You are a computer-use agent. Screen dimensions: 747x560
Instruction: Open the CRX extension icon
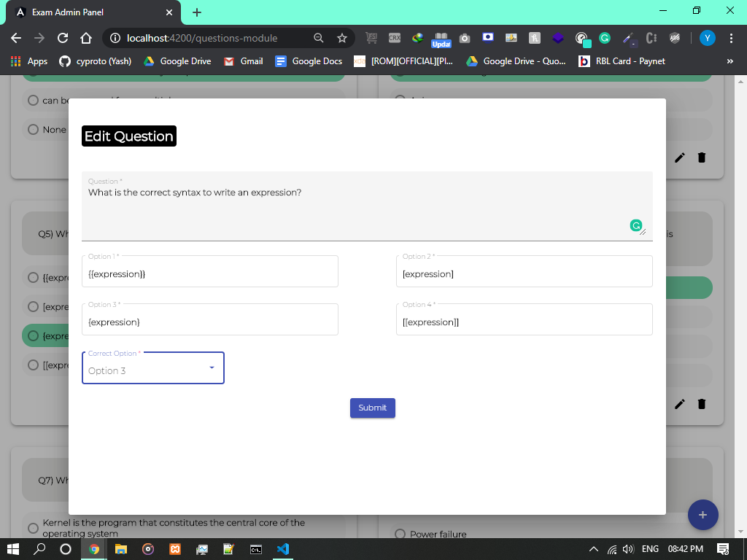[x=395, y=38]
